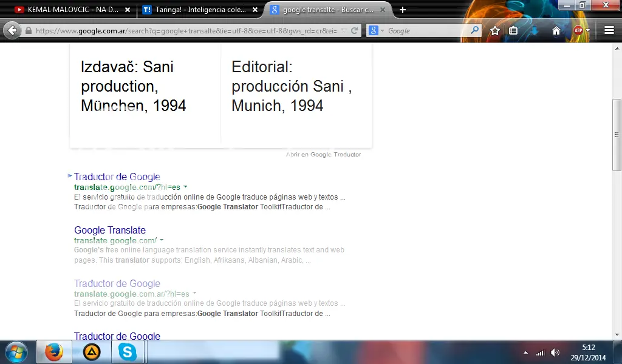Click the page vertical scrollbar thumb
The width and height of the screenshot is (622, 364).
tap(617, 135)
